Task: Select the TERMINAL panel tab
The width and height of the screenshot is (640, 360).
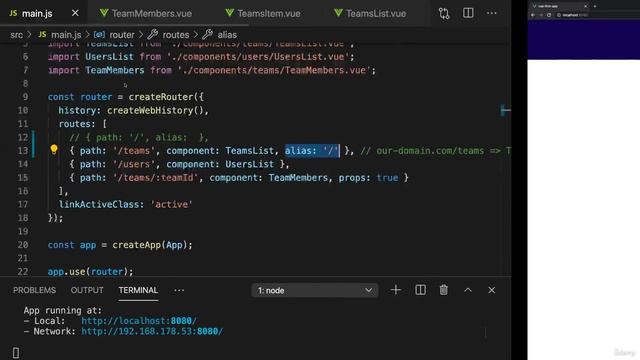Action: [x=138, y=290]
